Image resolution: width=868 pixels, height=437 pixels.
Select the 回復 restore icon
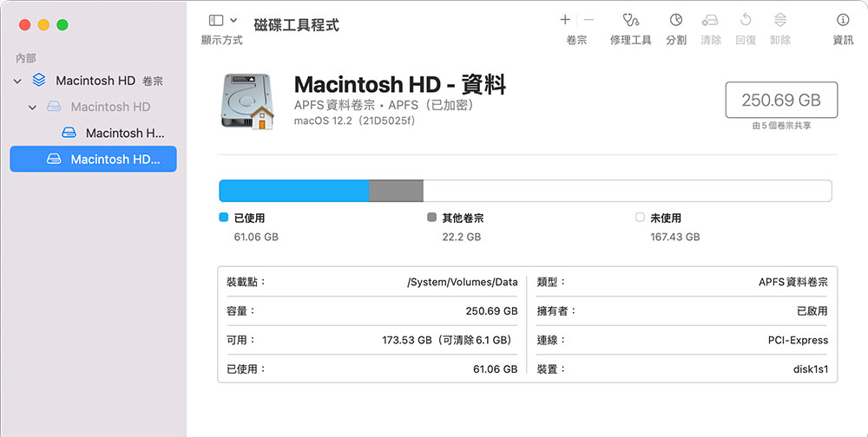click(746, 20)
